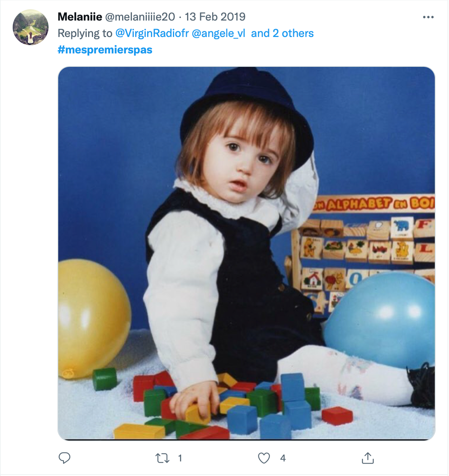Viewport: 449px width, 476px height.
Task: Open the share tweet icon
Action: (x=368, y=458)
